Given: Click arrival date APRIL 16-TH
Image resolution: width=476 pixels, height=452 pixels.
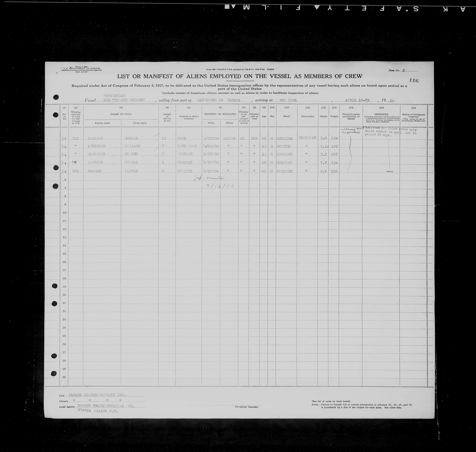Looking at the screenshot, I should coord(357,100).
